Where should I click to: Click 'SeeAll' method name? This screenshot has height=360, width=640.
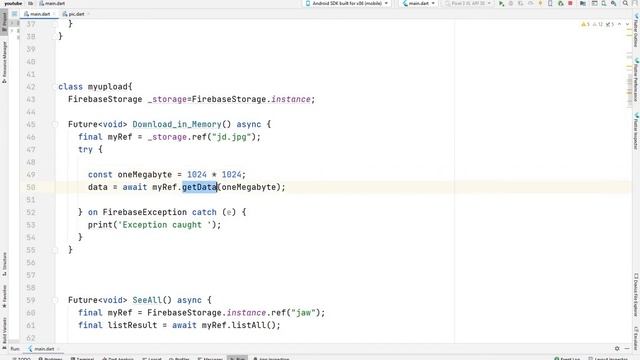(x=147, y=300)
